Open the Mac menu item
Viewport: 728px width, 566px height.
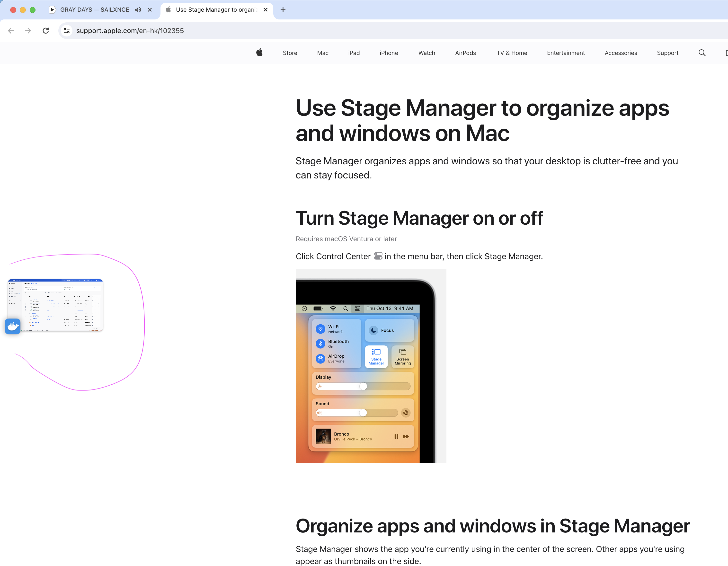point(323,53)
